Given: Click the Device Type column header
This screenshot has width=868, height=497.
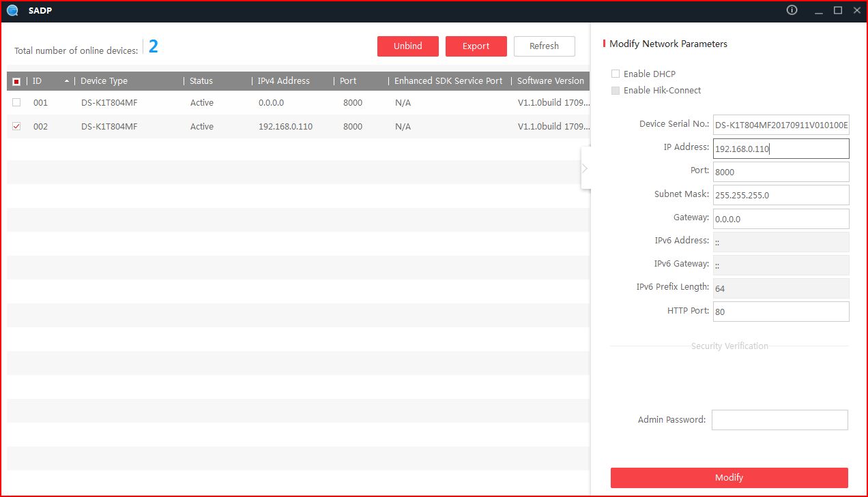Looking at the screenshot, I should coord(104,81).
